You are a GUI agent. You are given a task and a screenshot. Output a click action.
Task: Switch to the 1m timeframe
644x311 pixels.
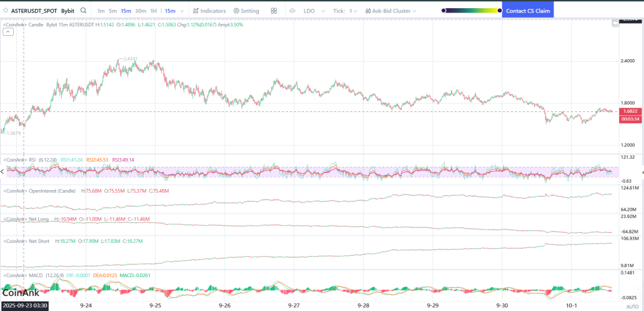point(101,11)
